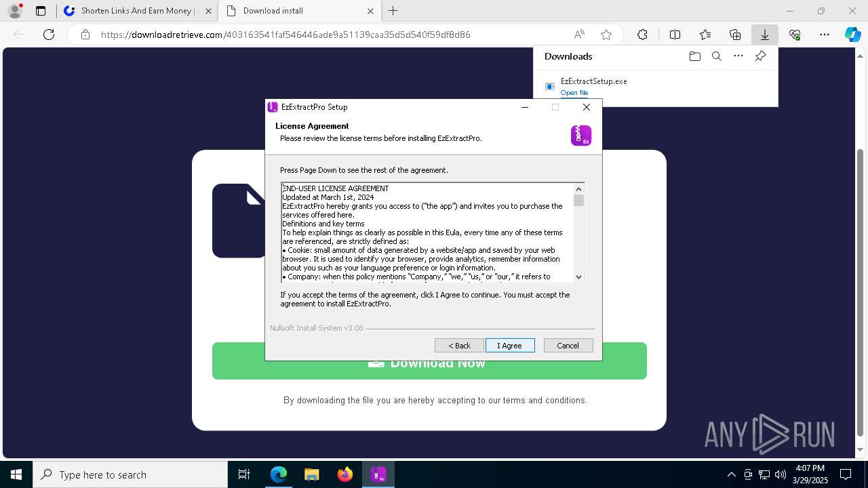Toggle Edge split screen

[x=675, y=35]
